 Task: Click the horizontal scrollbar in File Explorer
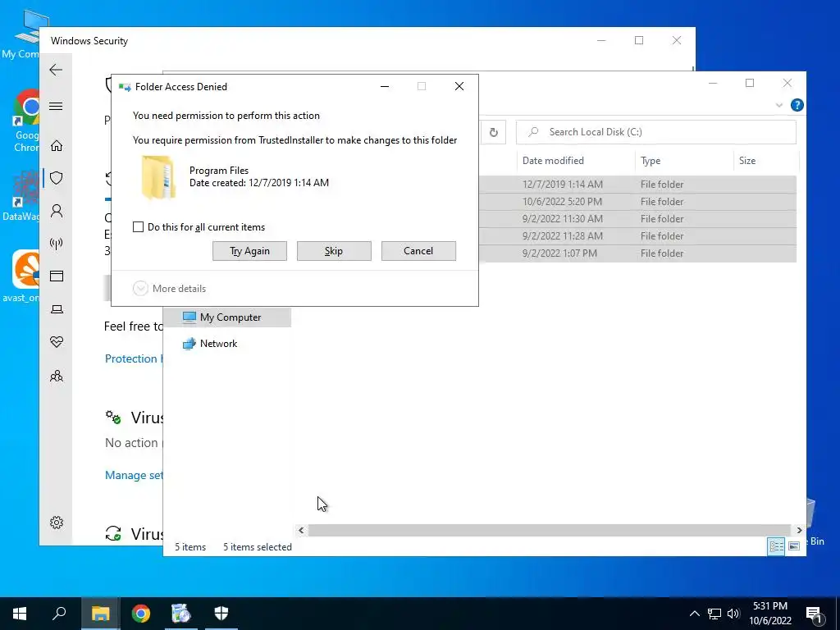(550, 530)
